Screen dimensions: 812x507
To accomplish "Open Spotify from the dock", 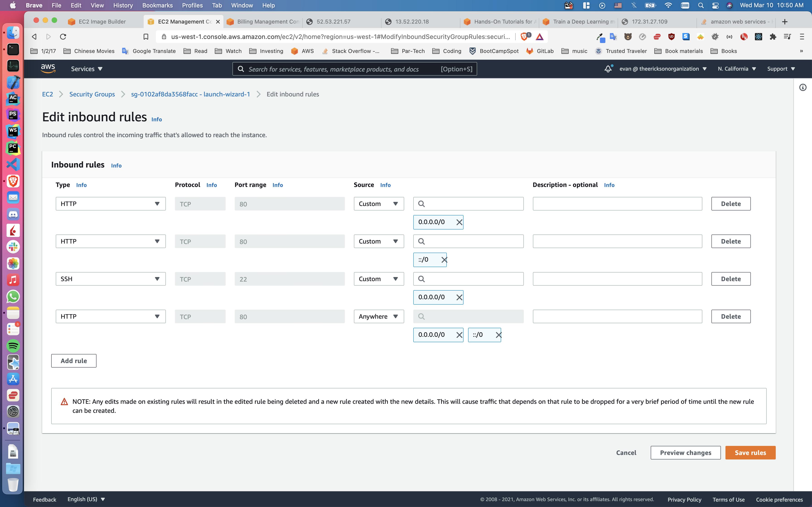I will coord(13,346).
